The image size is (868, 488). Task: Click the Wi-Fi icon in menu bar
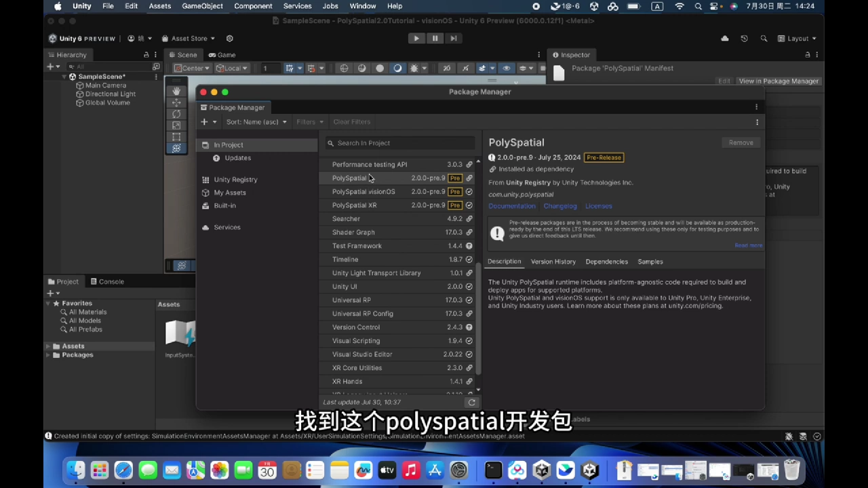[x=679, y=6]
